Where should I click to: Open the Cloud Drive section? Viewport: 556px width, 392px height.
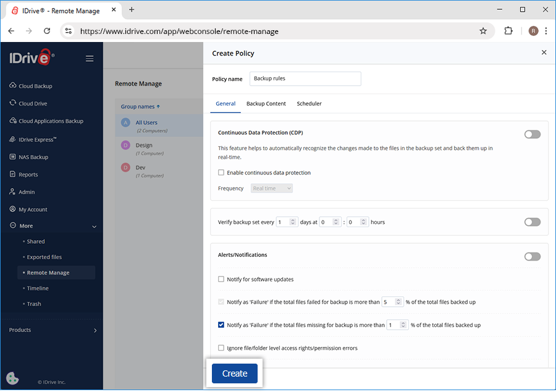point(28,103)
